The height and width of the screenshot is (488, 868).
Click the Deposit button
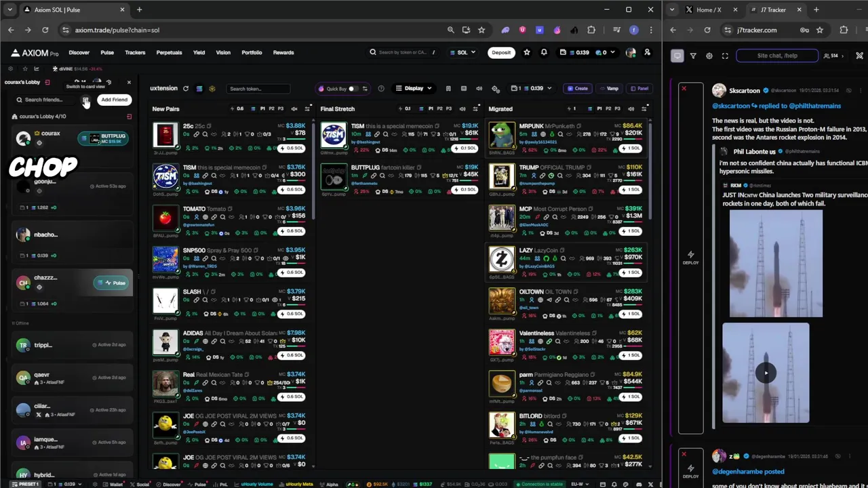[501, 52]
